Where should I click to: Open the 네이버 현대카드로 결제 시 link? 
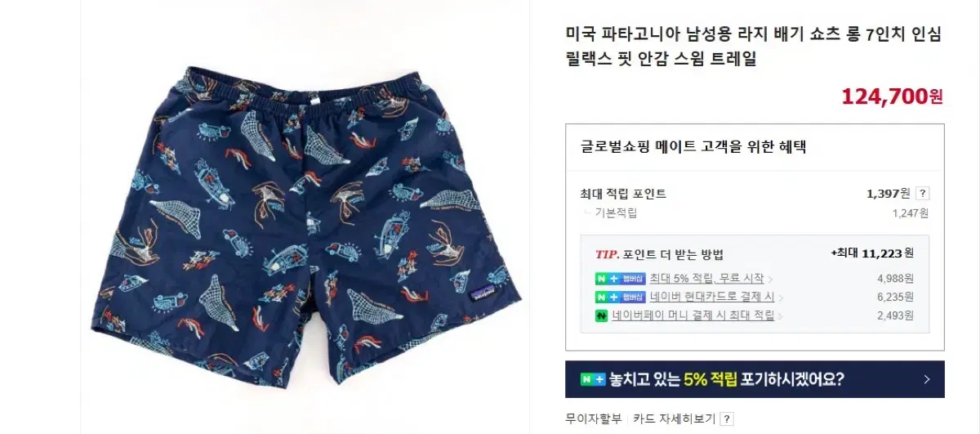(712, 298)
